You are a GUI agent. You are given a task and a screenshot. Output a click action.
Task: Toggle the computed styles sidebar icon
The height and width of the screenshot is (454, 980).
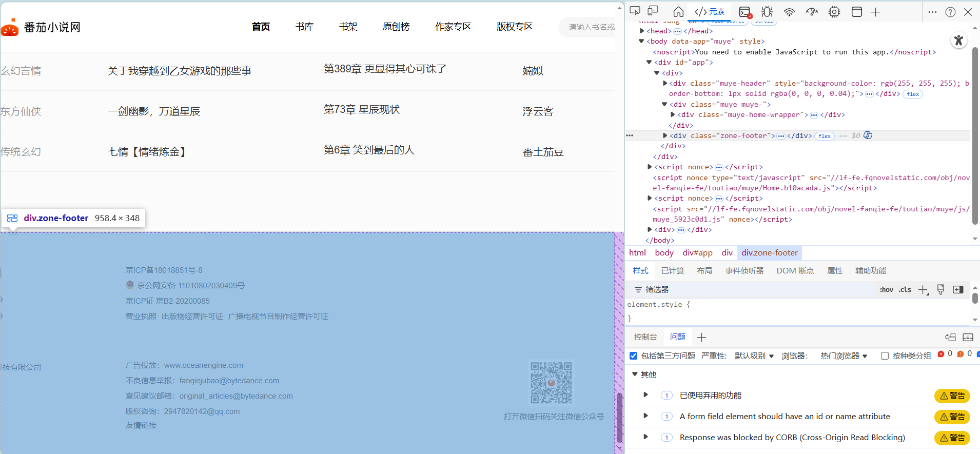[958, 290]
